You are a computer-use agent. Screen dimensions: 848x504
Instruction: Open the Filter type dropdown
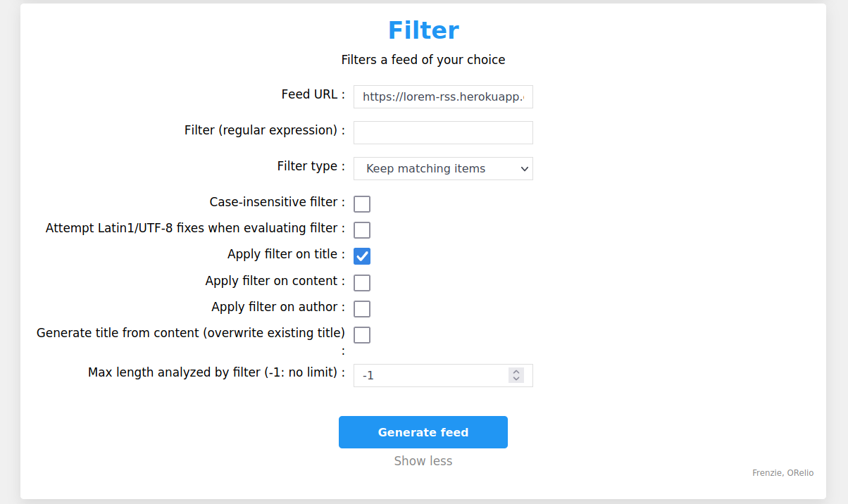coord(443,169)
